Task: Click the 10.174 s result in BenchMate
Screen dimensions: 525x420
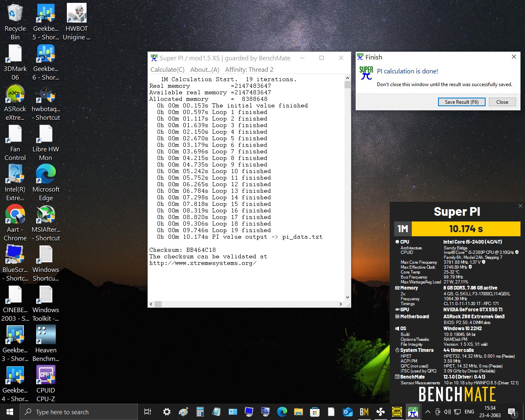Action: 466,229
